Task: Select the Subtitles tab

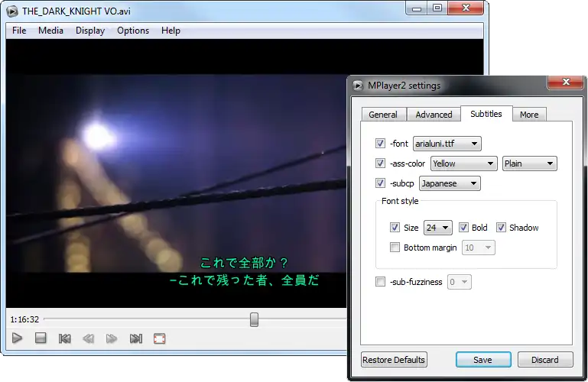Action: [x=486, y=114]
